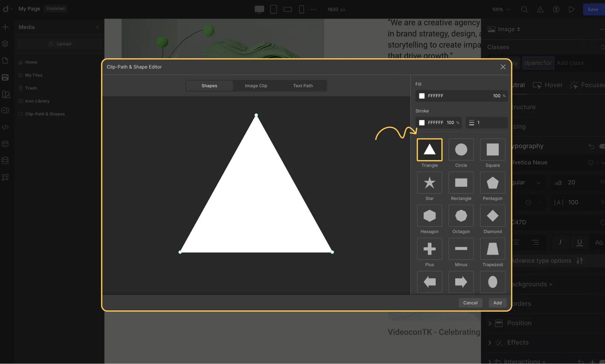Open the Media image icon in sidebar

tap(5, 77)
